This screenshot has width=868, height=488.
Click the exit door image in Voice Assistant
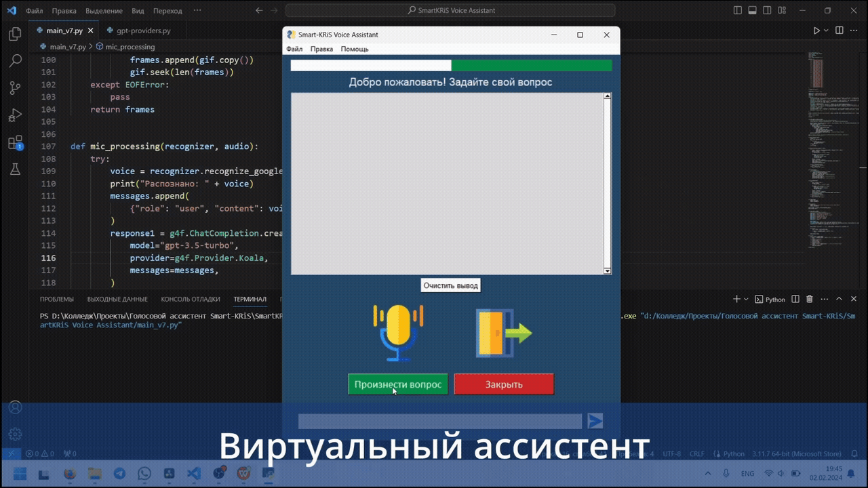point(504,333)
